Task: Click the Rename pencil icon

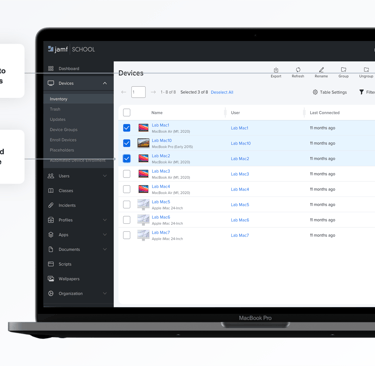Action: click(321, 70)
